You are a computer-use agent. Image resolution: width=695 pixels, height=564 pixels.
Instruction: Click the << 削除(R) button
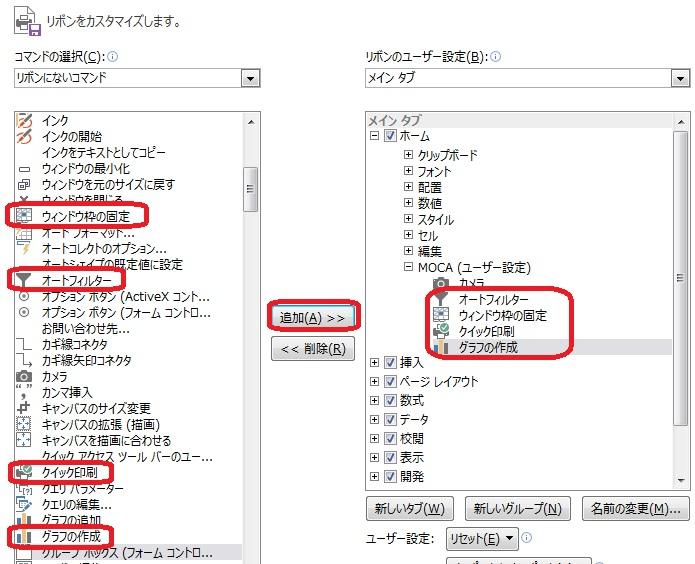coord(313,349)
